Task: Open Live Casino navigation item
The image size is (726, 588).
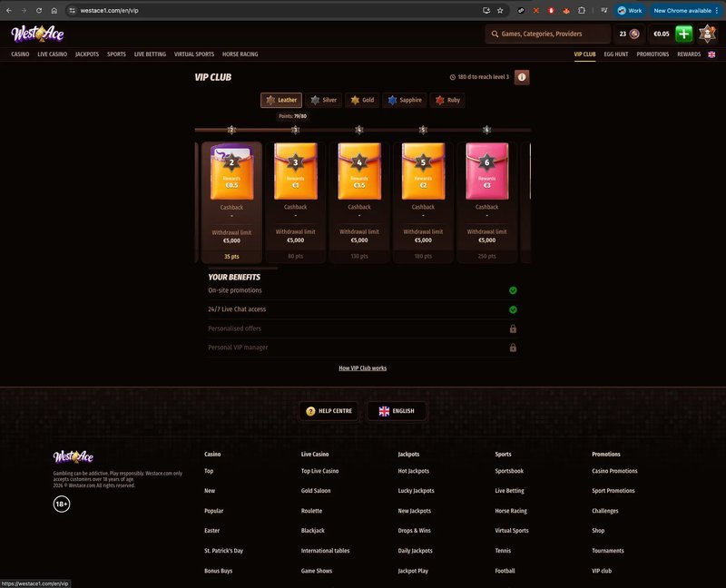Action: [x=53, y=54]
